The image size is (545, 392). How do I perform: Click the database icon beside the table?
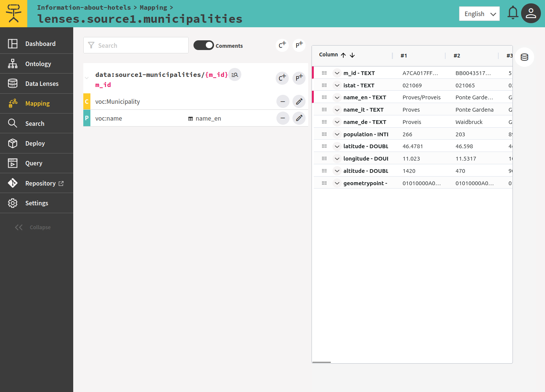coord(524,57)
